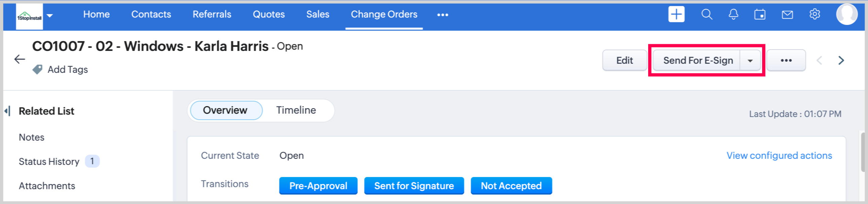Expand the Send For E-Sign dropdown arrow
Screen dimensions: 868x204
coord(750,61)
